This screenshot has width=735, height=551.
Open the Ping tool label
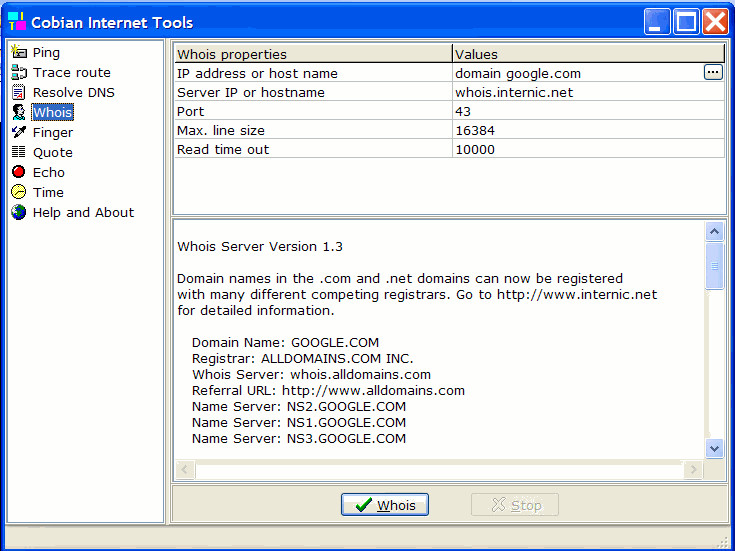46,53
